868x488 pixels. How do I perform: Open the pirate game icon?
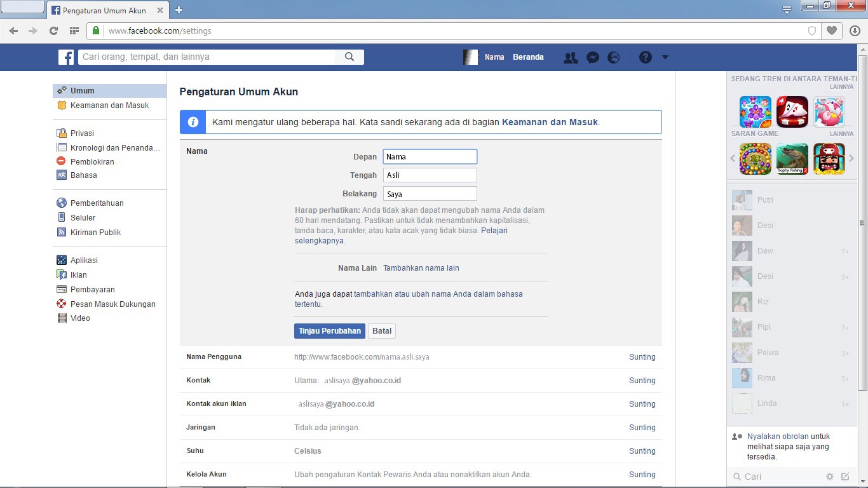click(829, 159)
